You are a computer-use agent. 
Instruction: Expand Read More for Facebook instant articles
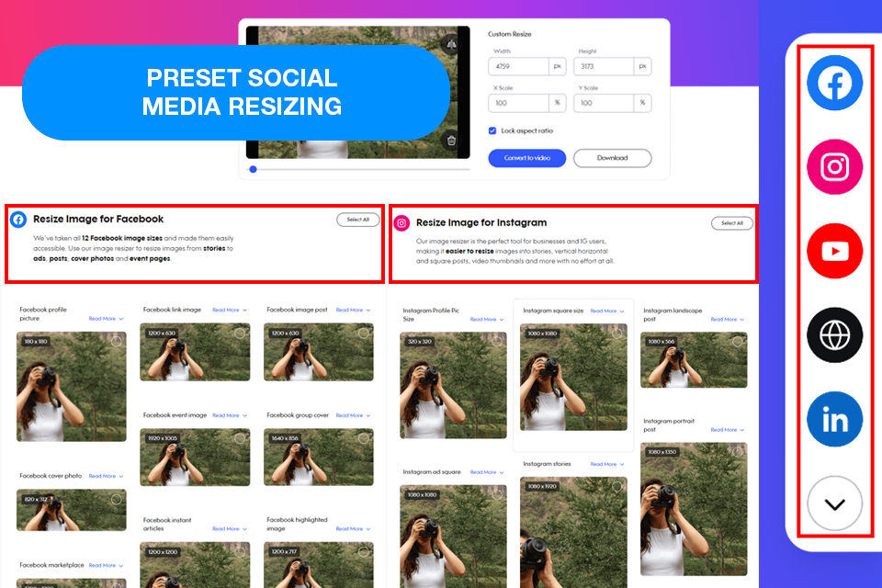pyautogui.click(x=230, y=529)
